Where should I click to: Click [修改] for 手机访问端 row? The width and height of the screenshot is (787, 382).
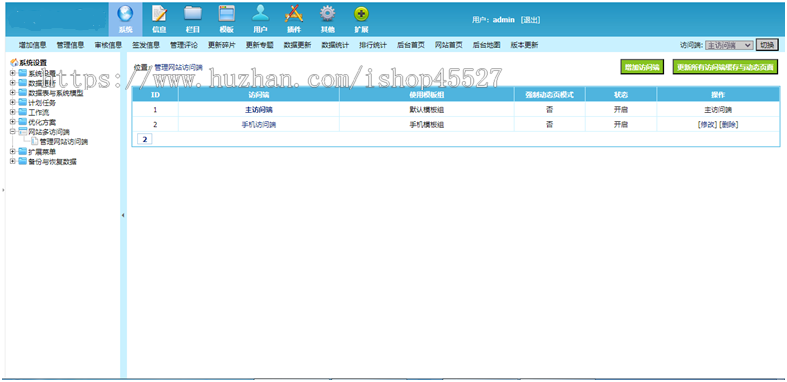pos(708,125)
